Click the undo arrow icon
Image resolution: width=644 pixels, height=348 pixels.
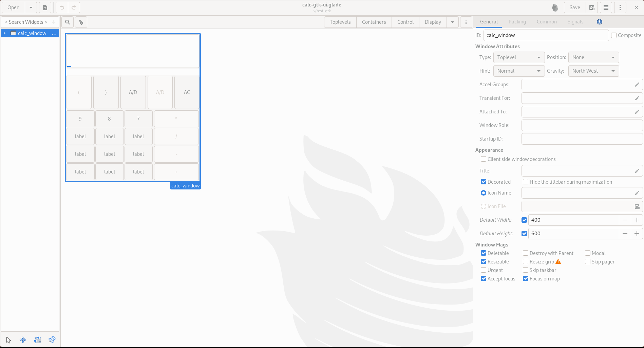pos(62,7)
